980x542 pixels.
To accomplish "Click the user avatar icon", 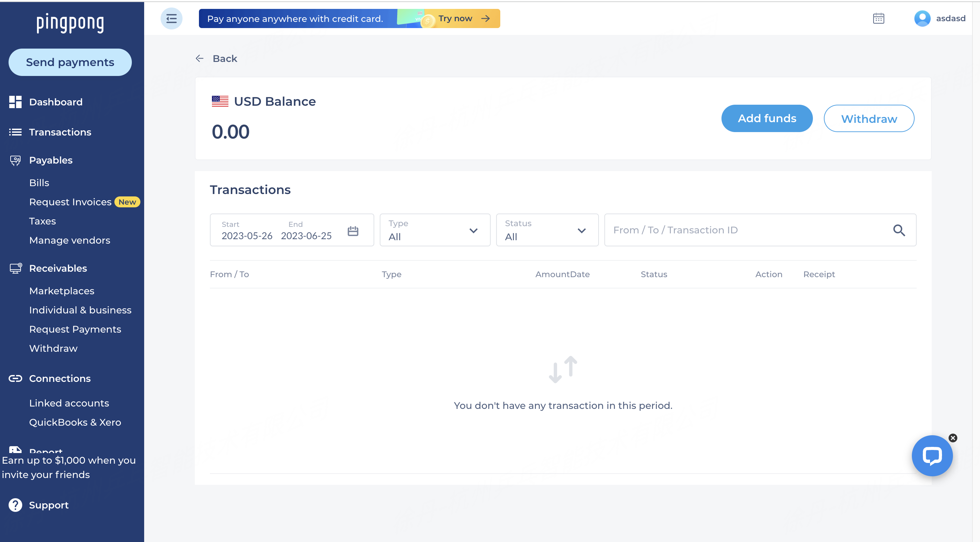I will [x=922, y=18].
